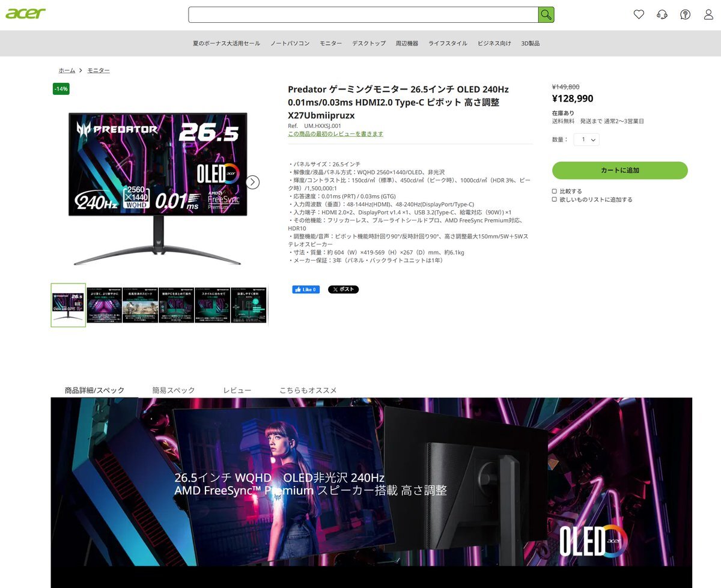This screenshot has width=721, height=588.
Task: Click the Facebook Like button
Action: (x=306, y=289)
